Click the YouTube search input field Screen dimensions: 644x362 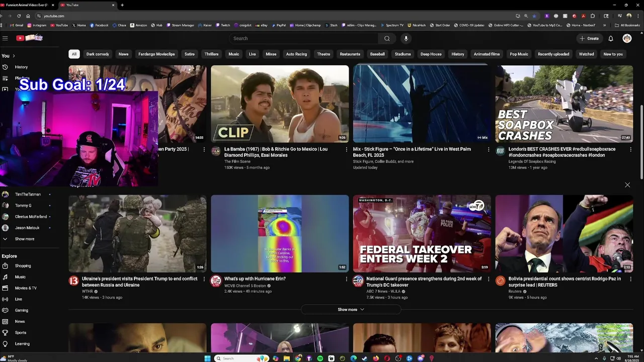click(304, 38)
